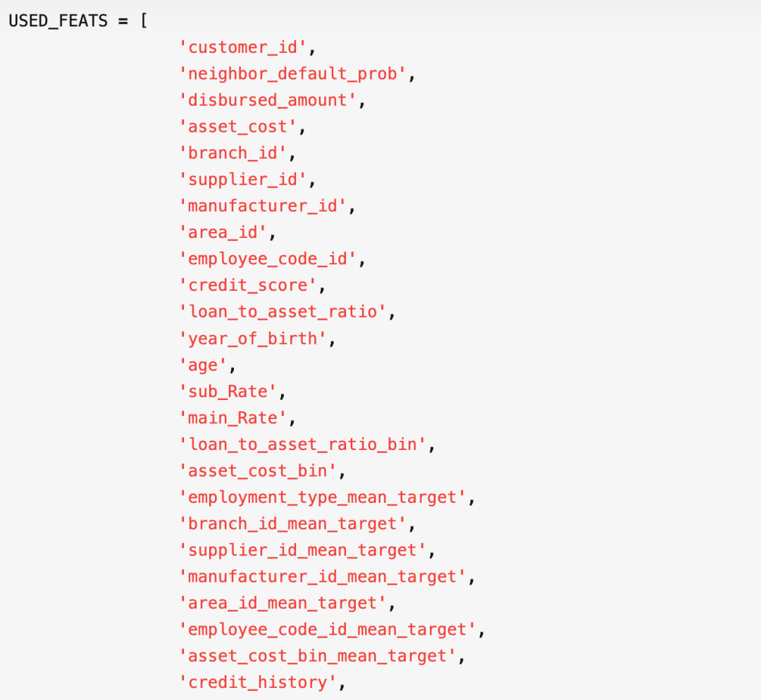The image size is (761, 700).
Task: Click 'loan_to_asset_ratio' string
Action: coord(283,312)
